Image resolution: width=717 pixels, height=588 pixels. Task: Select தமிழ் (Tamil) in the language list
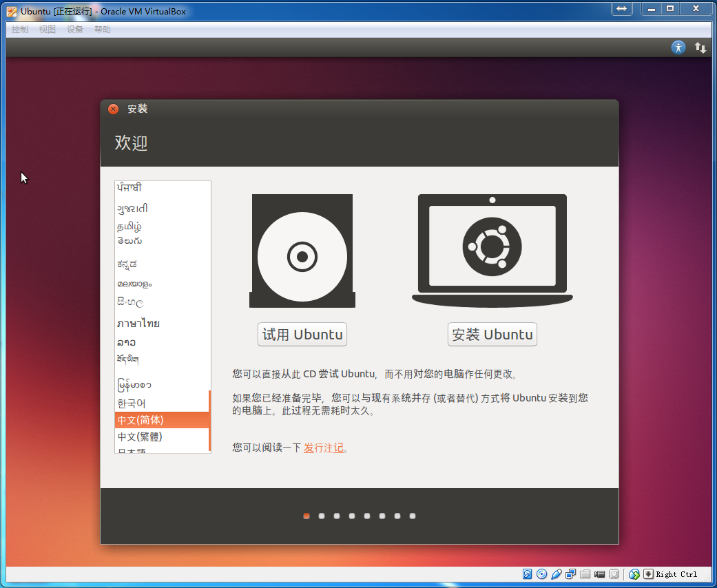tap(162, 227)
